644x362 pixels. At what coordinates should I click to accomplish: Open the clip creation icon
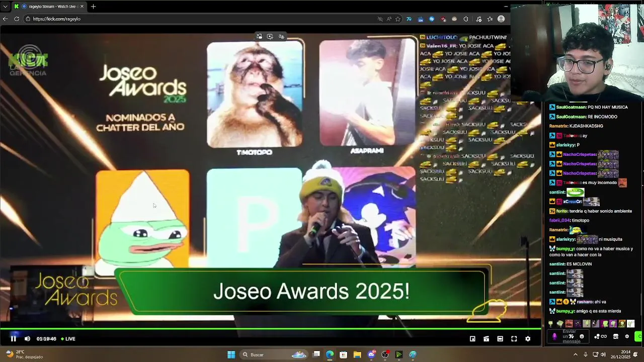pyautogui.click(x=486, y=339)
